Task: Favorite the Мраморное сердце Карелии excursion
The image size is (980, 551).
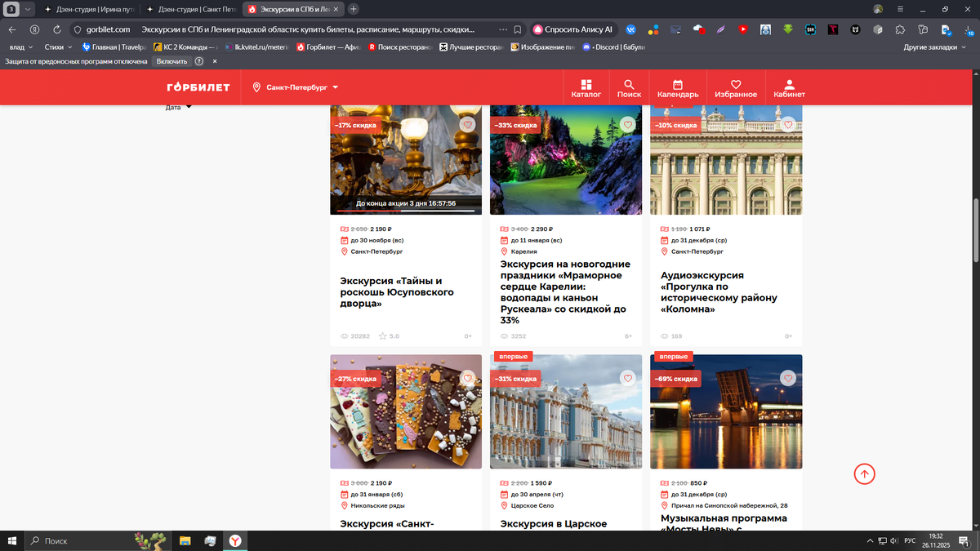Action: (627, 125)
